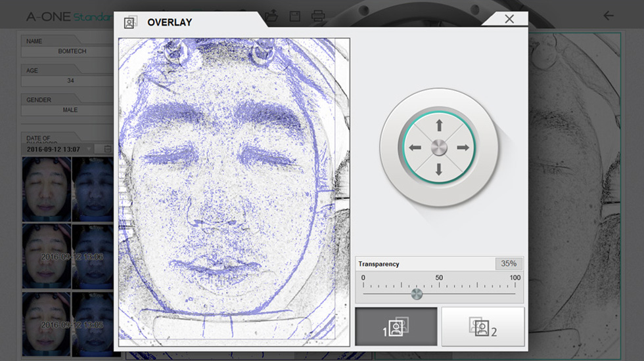Select overlay image 2 button
Screen dimensions: 644x361
[483, 327]
